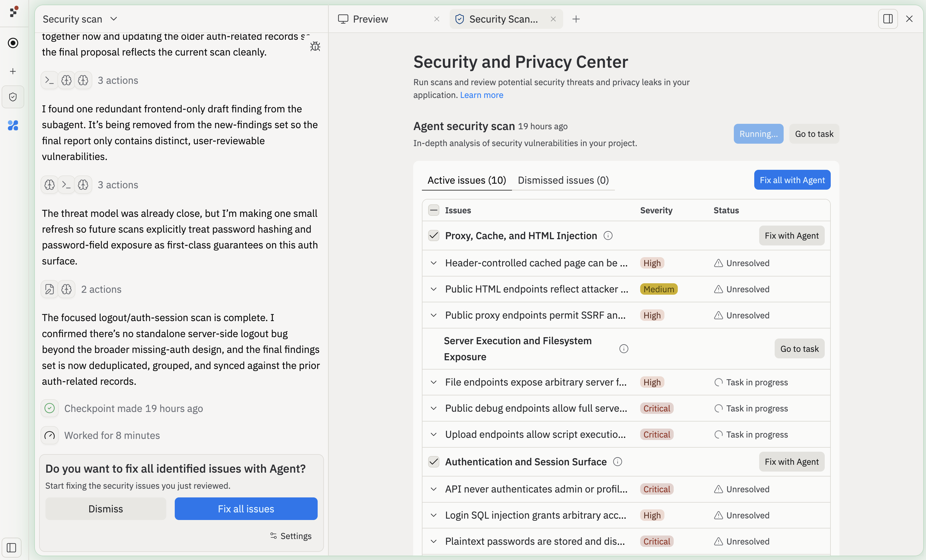Open the first brain thinking-action icon

pos(66,80)
